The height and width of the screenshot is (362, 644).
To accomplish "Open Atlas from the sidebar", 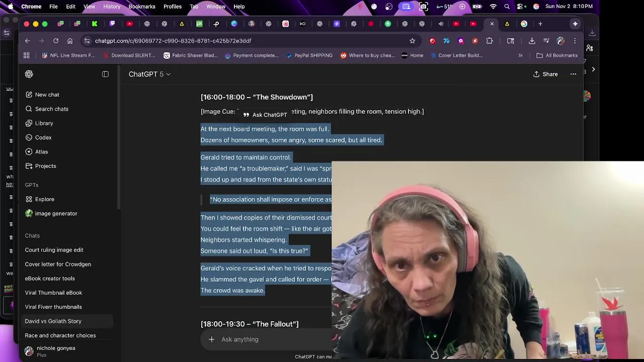I will [41, 152].
